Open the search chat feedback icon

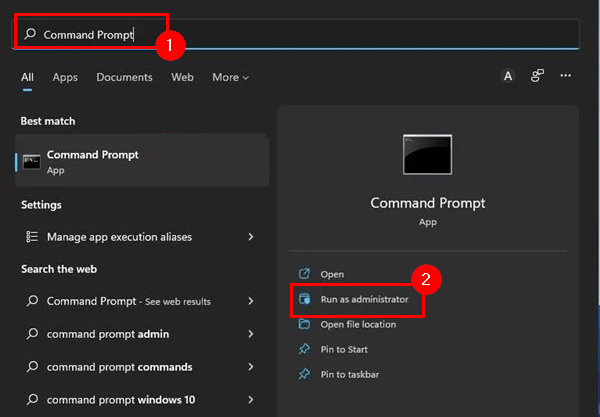pyautogui.click(x=537, y=75)
